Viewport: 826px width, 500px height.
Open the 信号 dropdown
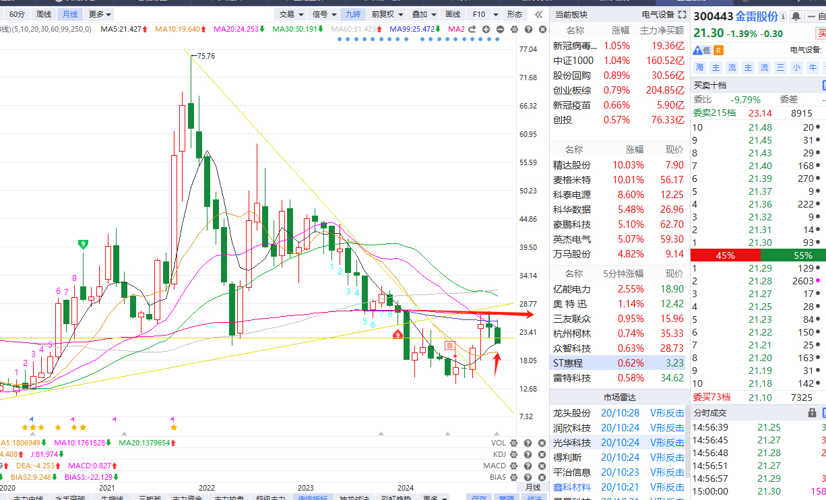tap(324, 14)
